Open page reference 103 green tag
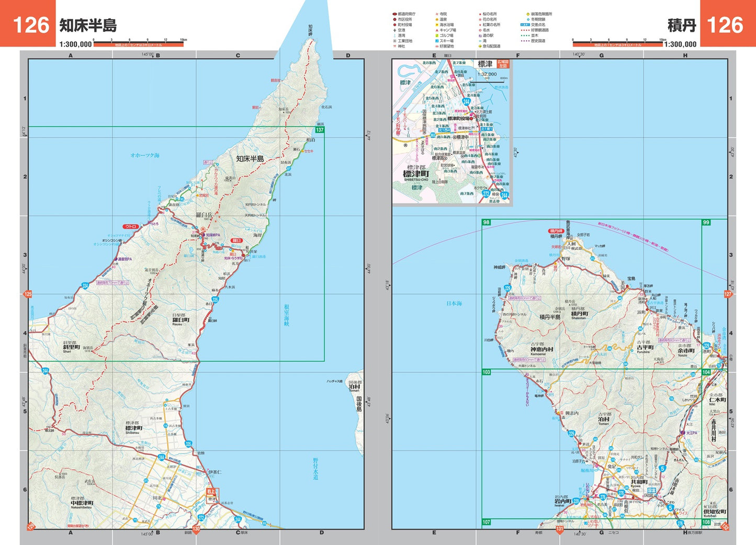 click(486, 372)
